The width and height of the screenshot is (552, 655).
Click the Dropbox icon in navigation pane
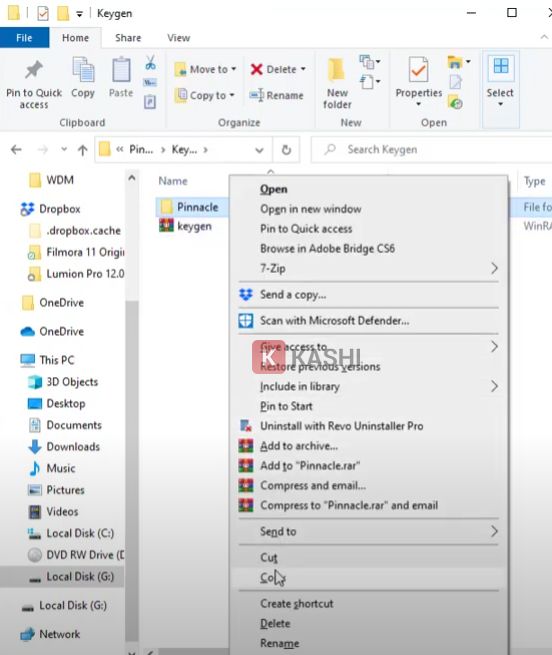pos(27,209)
